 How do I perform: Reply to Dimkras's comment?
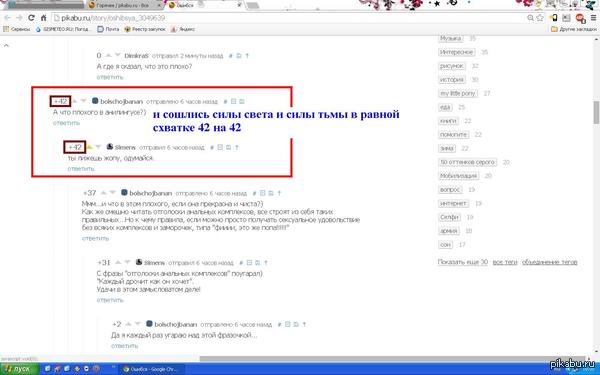pos(110,77)
